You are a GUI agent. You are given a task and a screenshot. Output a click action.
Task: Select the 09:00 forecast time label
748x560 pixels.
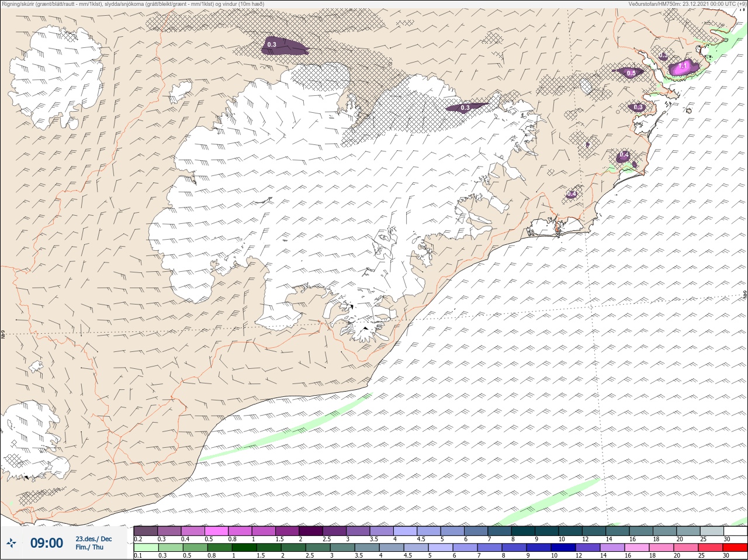pyautogui.click(x=47, y=543)
